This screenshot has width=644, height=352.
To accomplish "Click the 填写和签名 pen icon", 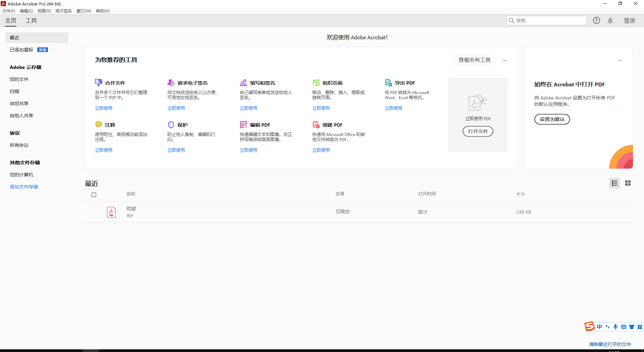I will 243,83.
